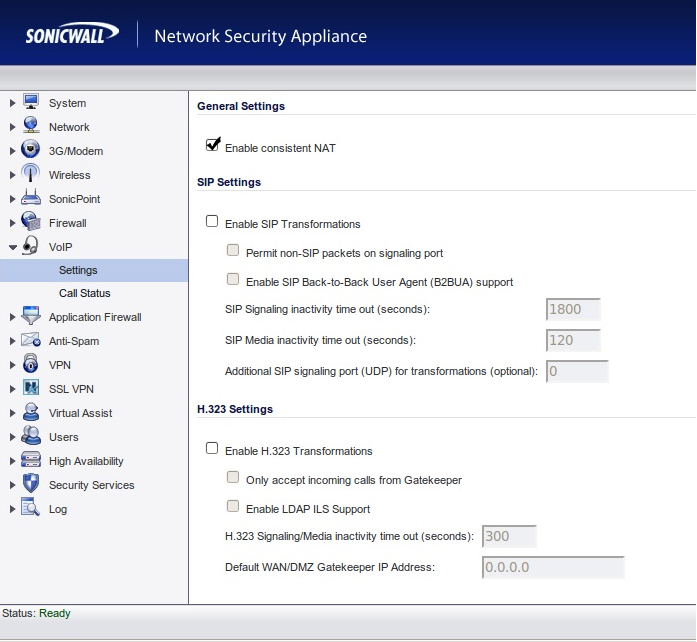Expand the Log tree arrow
Viewport: 697px width, 642px height.
coord(12,510)
